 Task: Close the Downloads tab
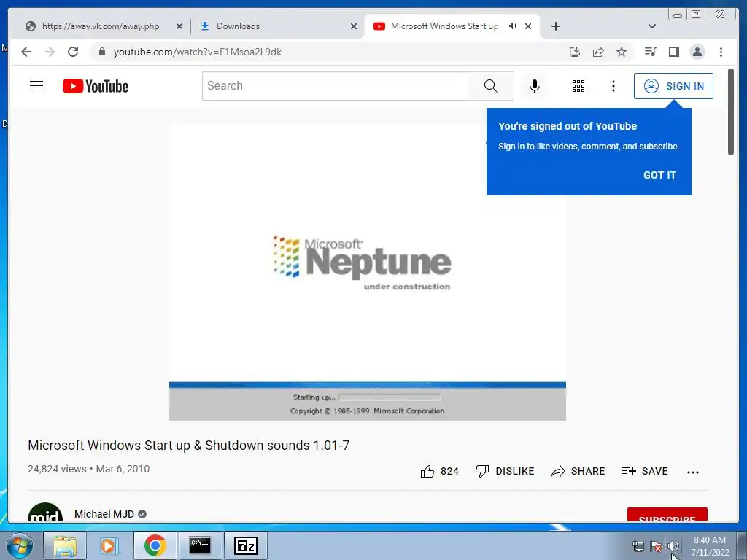[x=354, y=26]
